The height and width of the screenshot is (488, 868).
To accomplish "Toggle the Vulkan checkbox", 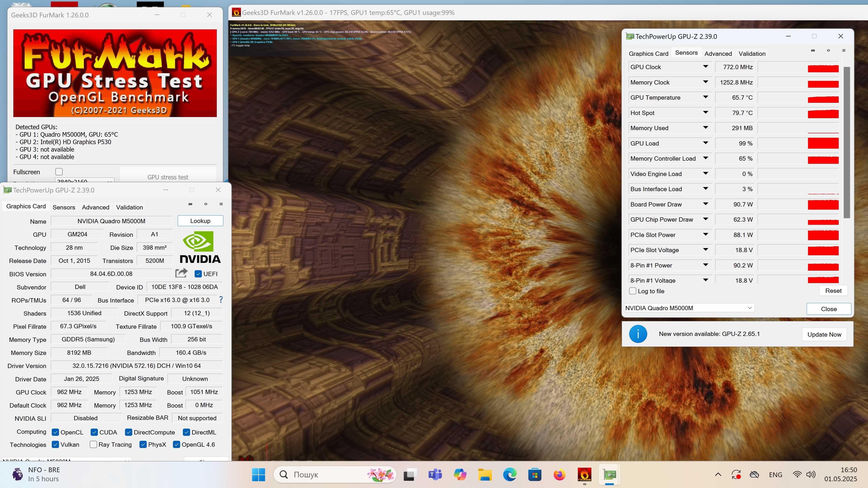I will [x=55, y=445].
